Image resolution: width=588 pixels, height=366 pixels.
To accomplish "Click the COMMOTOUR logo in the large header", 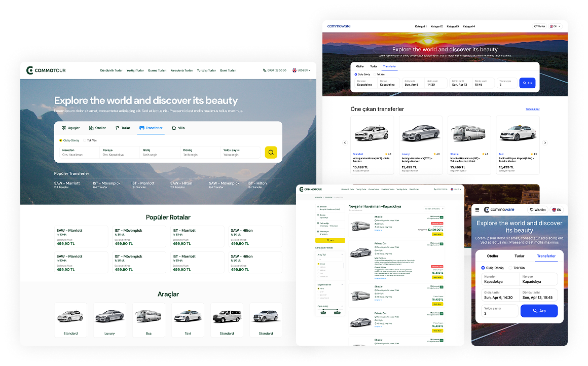I will pos(46,70).
